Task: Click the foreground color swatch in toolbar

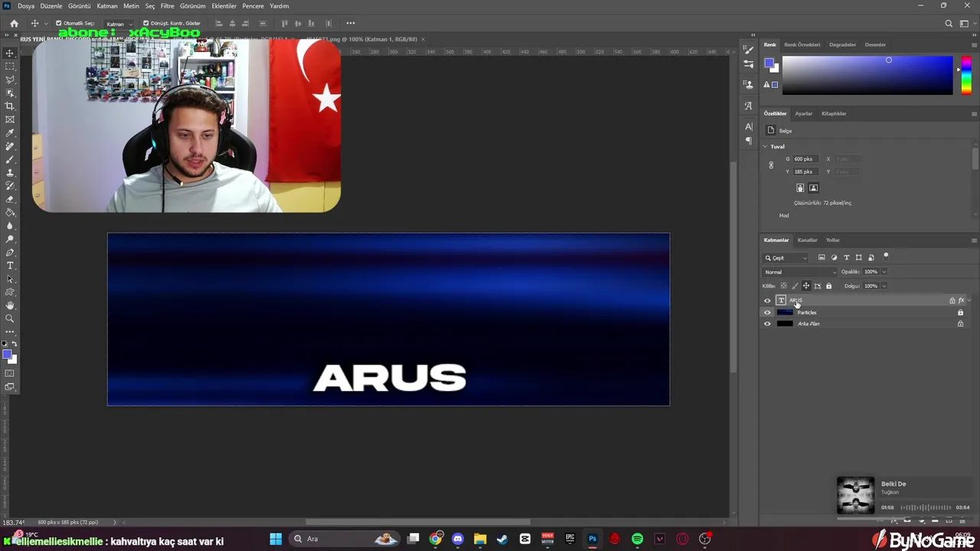Action: tap(7, 354)
